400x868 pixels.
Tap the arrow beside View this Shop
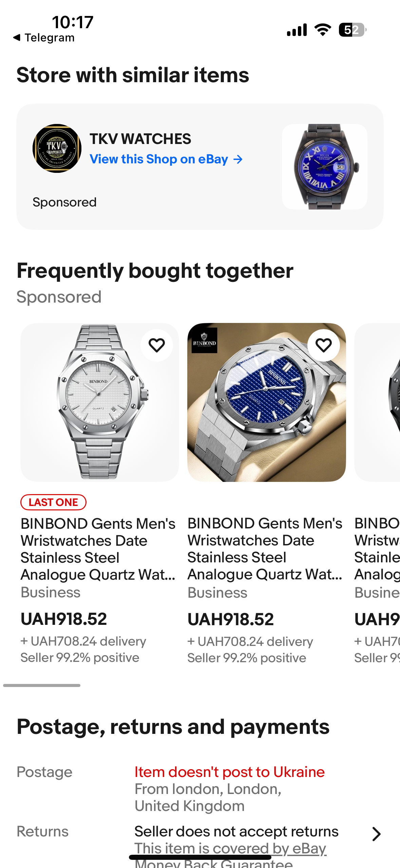tap(238, 159)
